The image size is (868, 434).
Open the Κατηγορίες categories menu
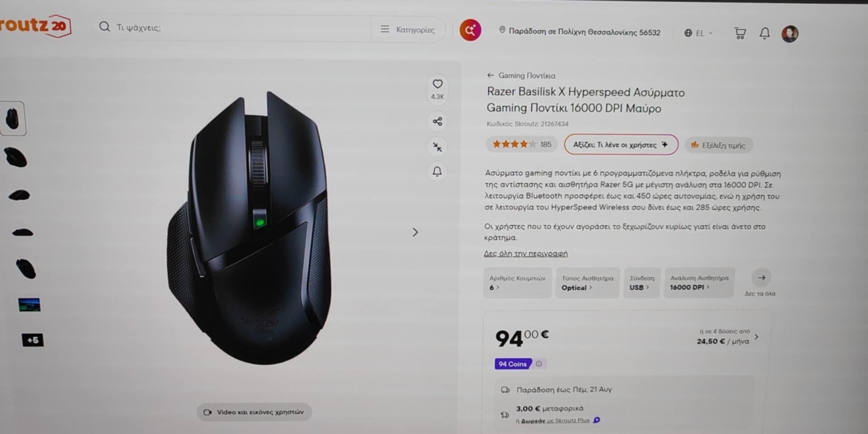coord(408,30)
